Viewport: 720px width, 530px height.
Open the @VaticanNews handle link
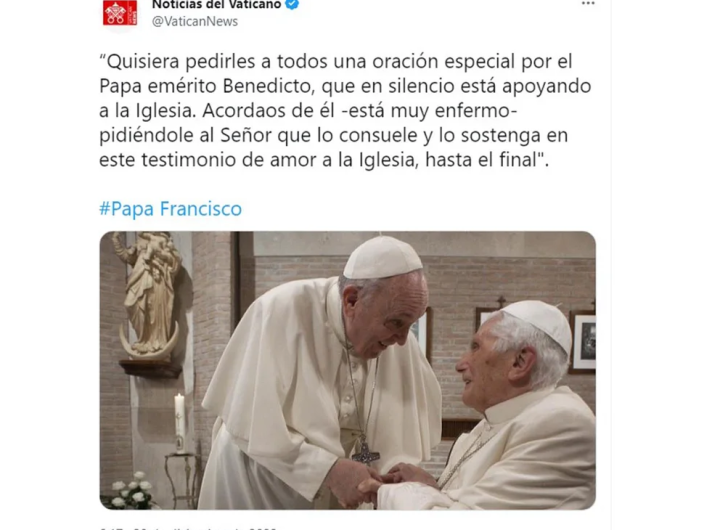pos(195,22)
